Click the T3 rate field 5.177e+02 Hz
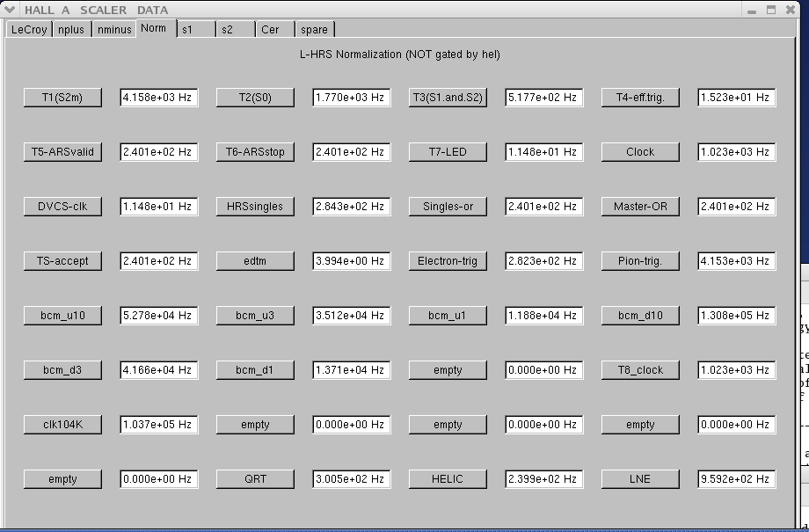The image size is (809, 532). click(544, 98)
